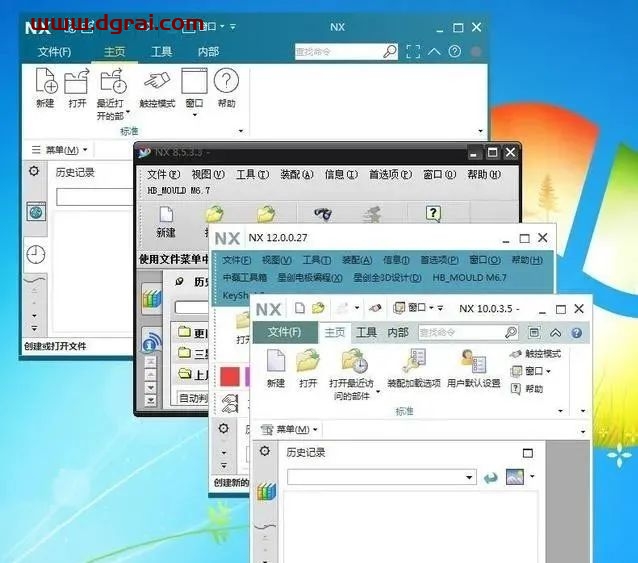Click question mark help icon in NX 8.5.3.3 toolbar
The image size is (638, 563).
(433, 213)
